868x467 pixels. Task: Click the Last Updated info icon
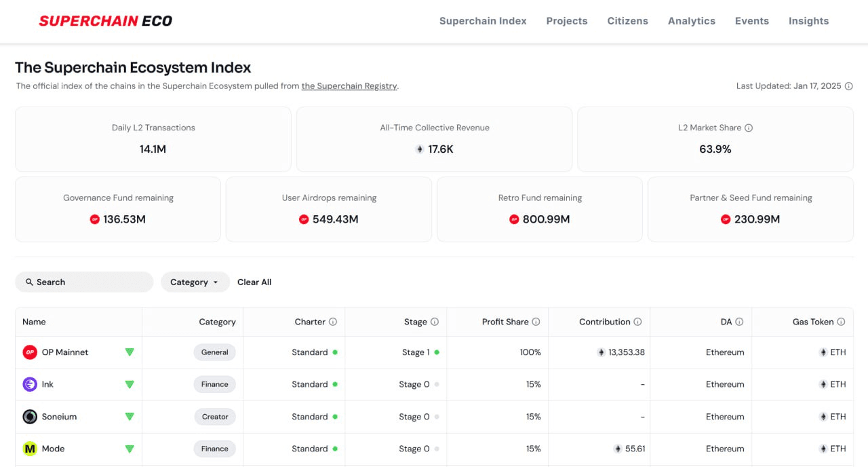point(848,86)
